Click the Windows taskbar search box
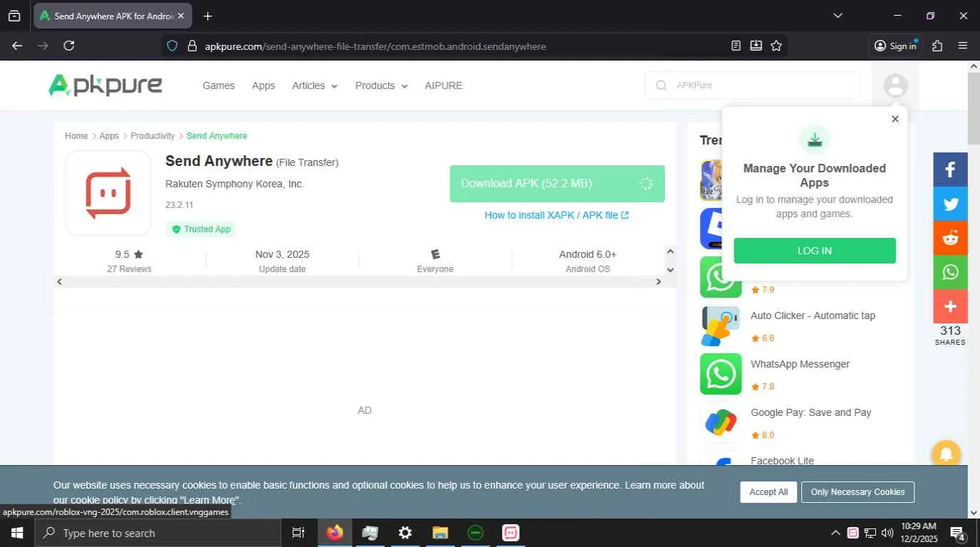980x547 pixels. pyautogui.click(x=157, y=533)
